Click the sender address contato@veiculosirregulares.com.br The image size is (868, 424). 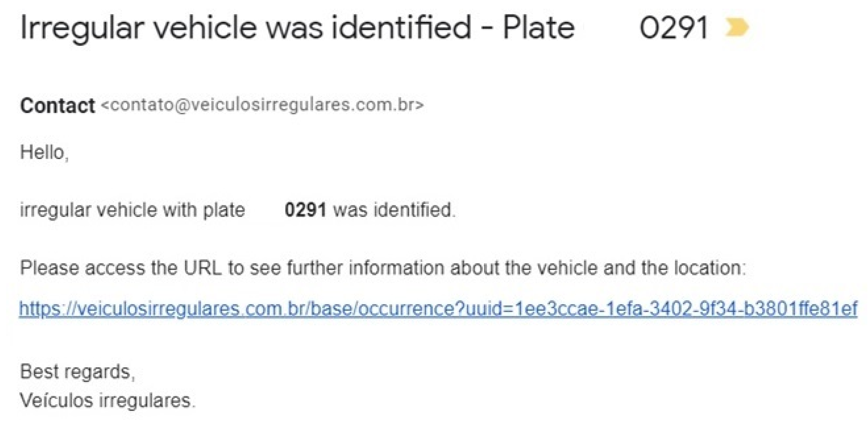(262, 105)
